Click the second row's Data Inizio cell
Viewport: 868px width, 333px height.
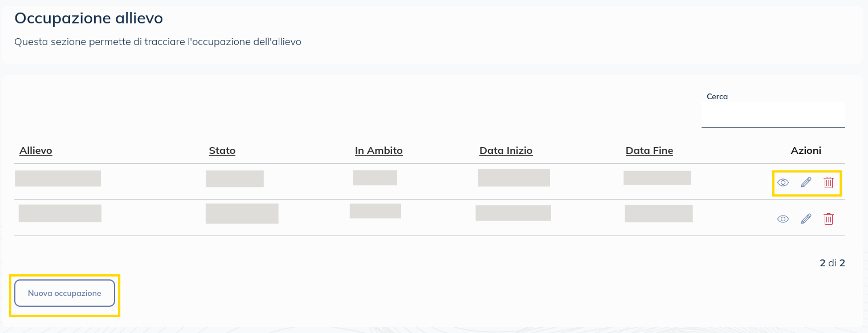point(514,213)
